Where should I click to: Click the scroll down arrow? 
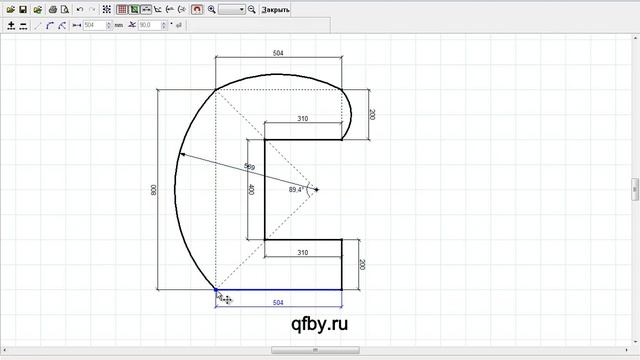pyautogui.click(x=635, y=342)
